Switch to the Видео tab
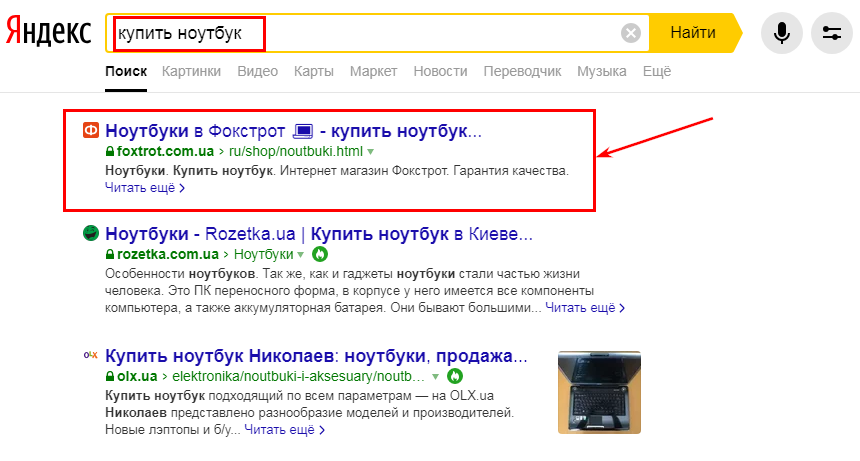860x461 pixels. (257, 71)
